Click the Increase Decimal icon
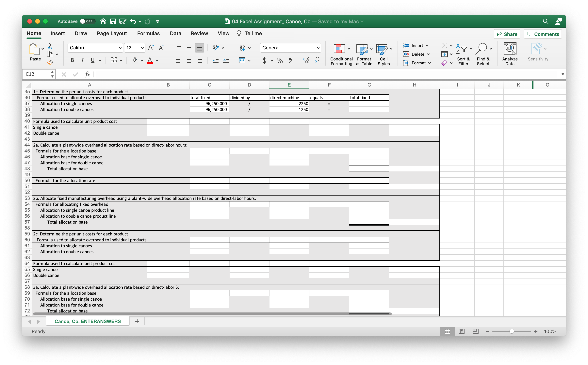Viewport: 588px width, 365px height. (306, 60)
